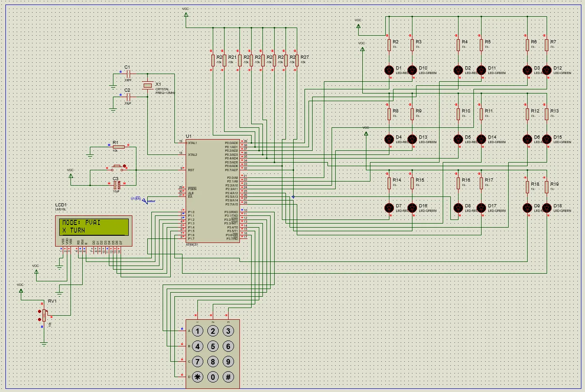
Task: Select red LED D4
Action: (x=389, y=139)
